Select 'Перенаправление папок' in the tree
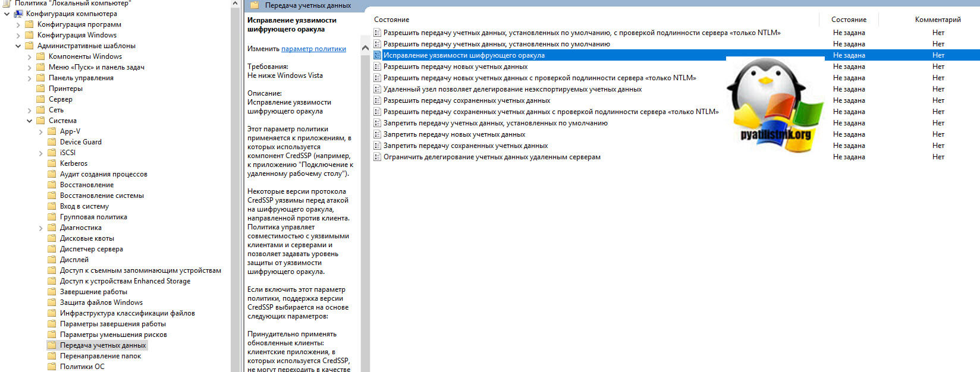 click(100, 356)
